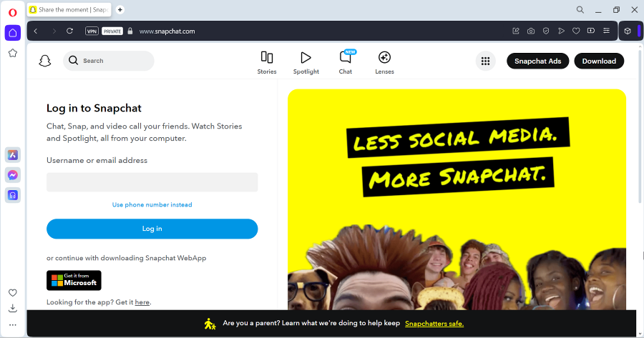Click the Get it from Microsoft badge
644x338 pixels.
74,281
